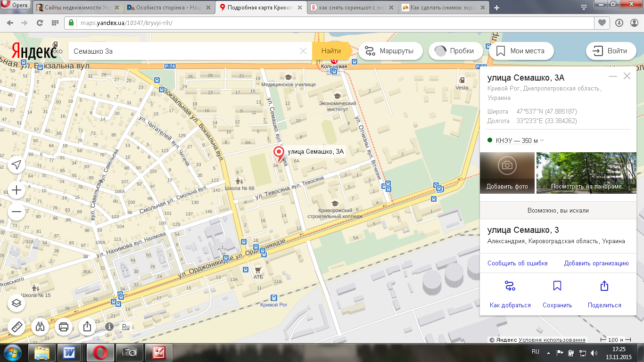
Task: Open the volume control in tray
Action: click(594, 353)
